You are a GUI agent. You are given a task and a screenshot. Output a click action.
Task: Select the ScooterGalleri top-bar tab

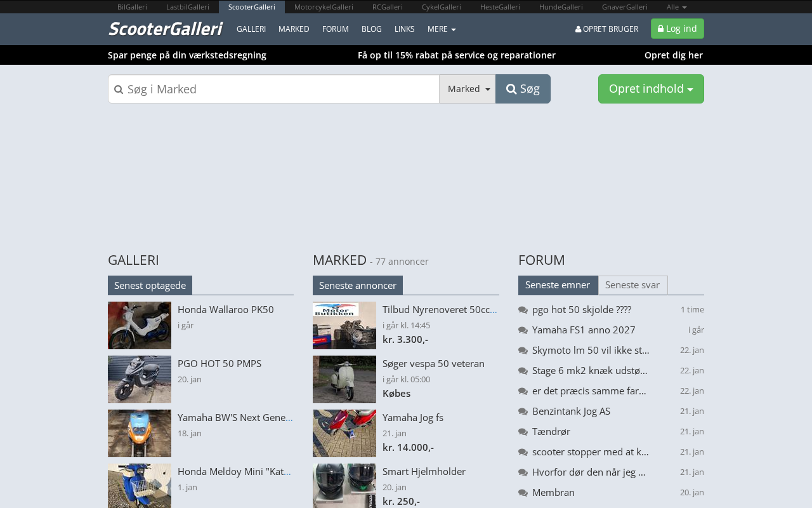tap(252, 7)
